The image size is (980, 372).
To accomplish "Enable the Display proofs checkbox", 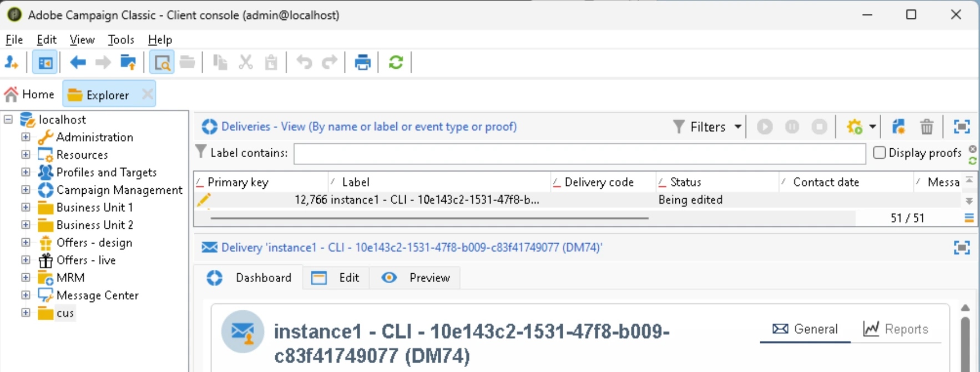I will click(x=880, y=153).
